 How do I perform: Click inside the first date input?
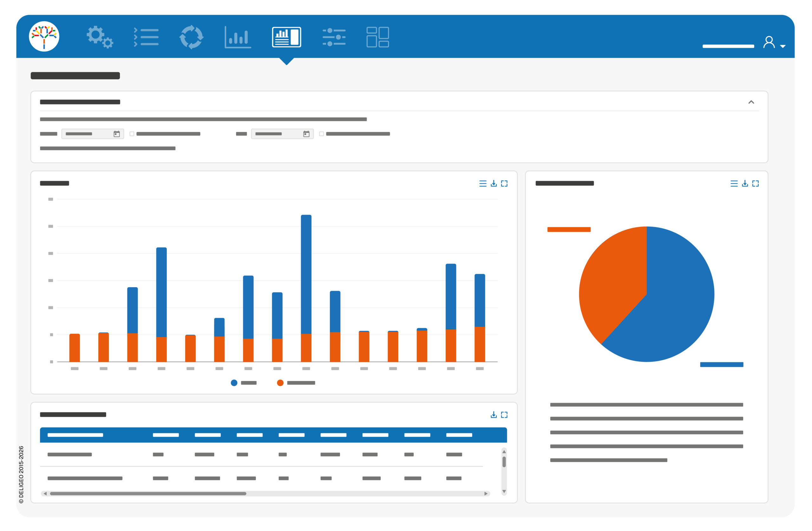pyautogui.click(x=92, y=134)
